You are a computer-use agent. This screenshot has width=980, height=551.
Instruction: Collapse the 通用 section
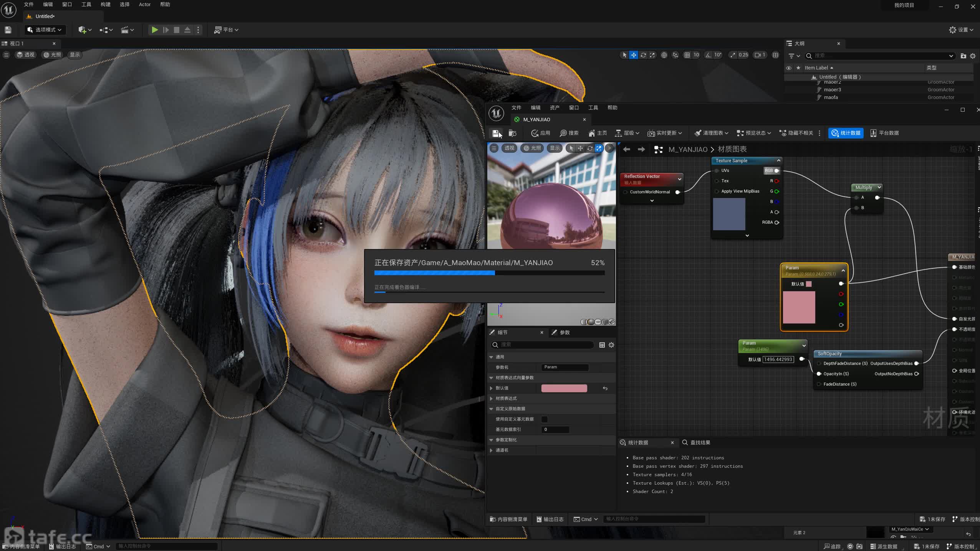[x=491, y=357]
